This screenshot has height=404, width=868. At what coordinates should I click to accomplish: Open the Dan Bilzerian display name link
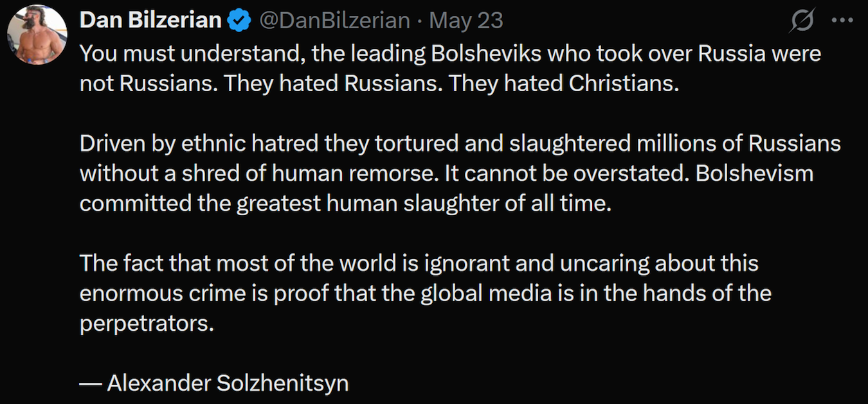(150, 21)
